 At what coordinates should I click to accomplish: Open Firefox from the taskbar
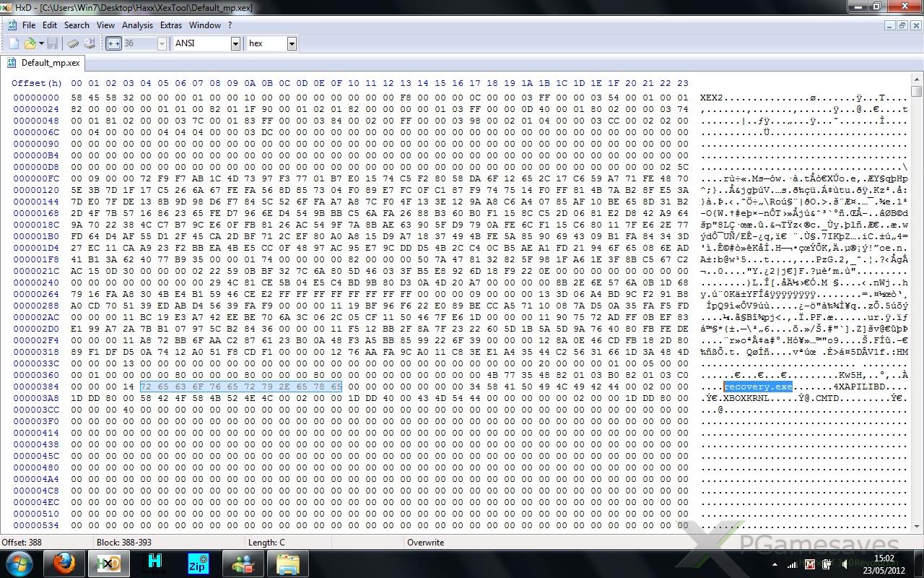[64, 563]
